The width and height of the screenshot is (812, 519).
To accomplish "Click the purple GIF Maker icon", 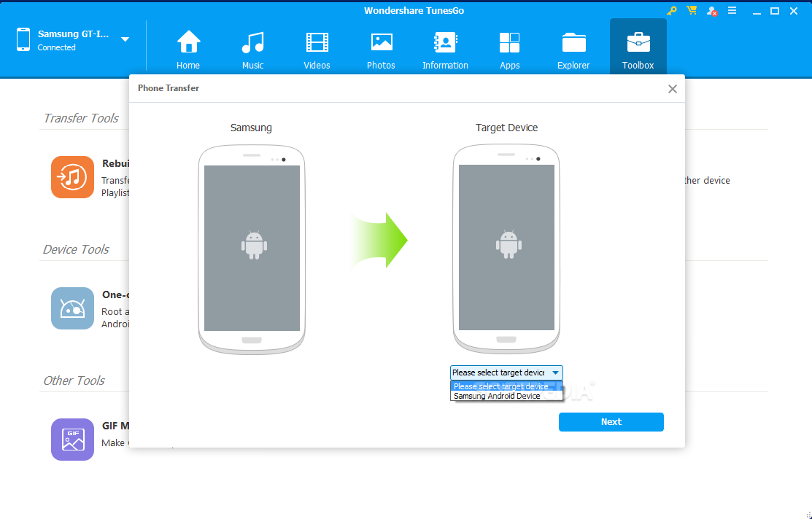I will 72,440.
